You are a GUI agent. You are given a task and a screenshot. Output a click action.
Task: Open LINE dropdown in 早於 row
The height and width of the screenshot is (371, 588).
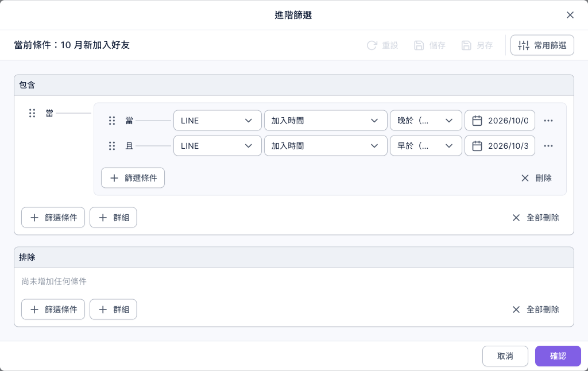coord(218,146)
